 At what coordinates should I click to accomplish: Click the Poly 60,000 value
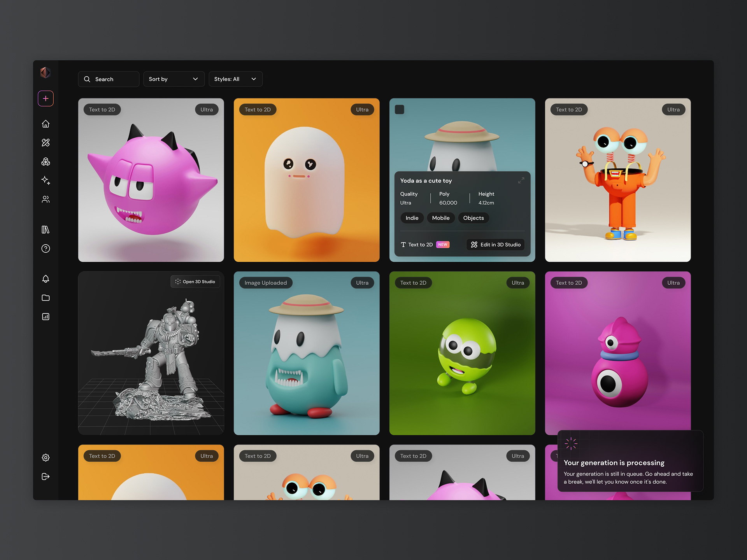tap(448, 203)
